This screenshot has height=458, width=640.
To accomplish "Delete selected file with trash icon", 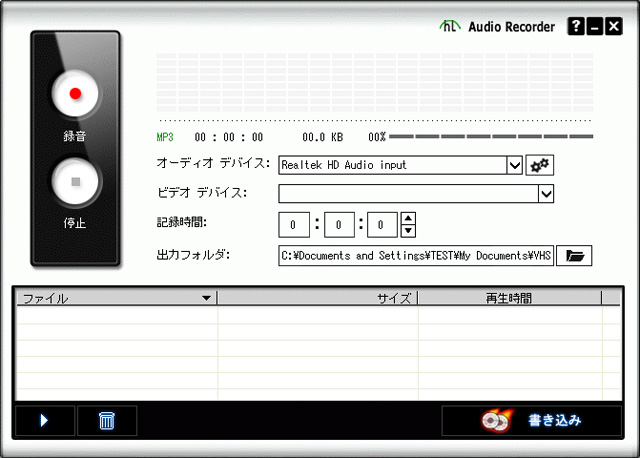I will [x=107, y=420].
